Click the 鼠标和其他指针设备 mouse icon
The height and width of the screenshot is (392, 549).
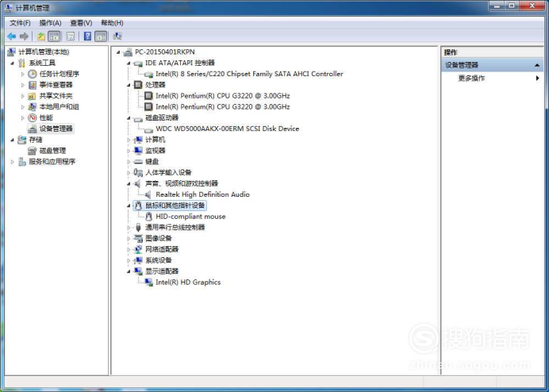138,206
